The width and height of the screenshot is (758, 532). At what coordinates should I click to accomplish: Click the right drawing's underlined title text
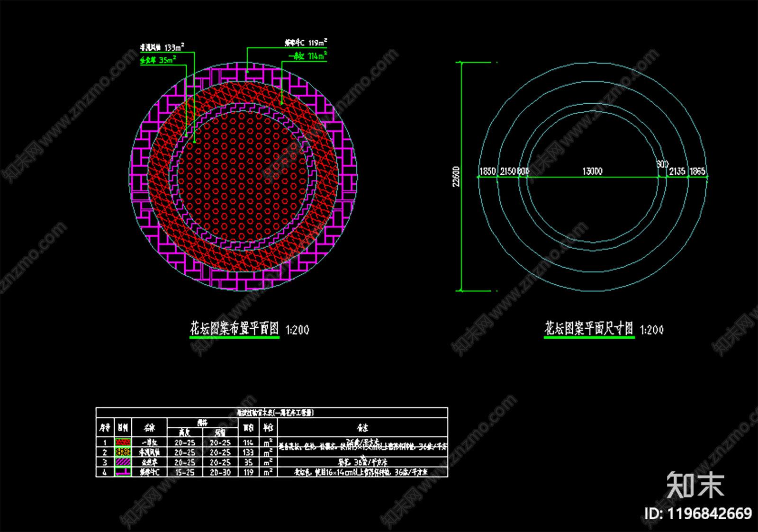(588, 328)
